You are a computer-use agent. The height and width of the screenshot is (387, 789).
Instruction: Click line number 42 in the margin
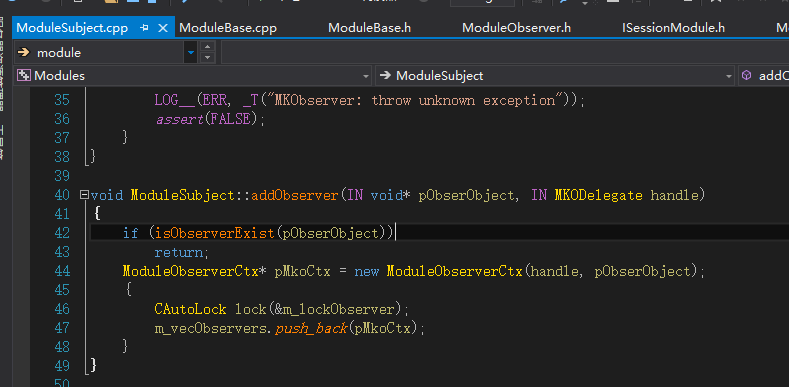coord(61,233)
